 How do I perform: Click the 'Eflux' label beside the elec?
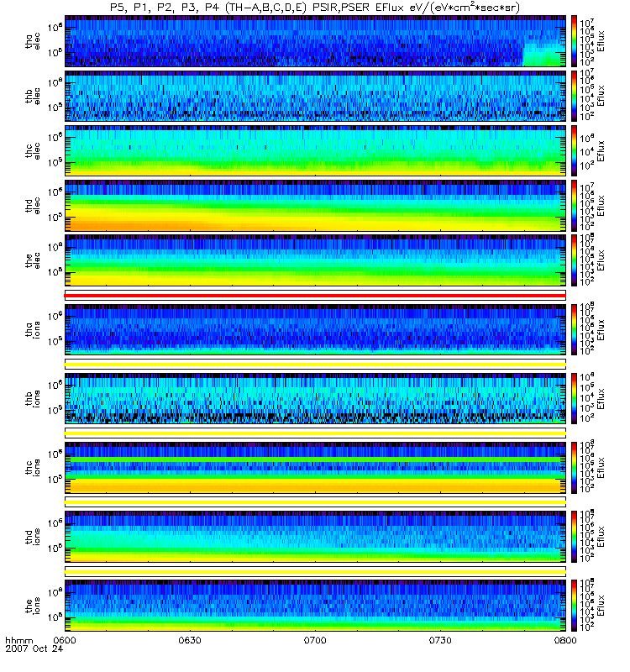pos(601,260)
